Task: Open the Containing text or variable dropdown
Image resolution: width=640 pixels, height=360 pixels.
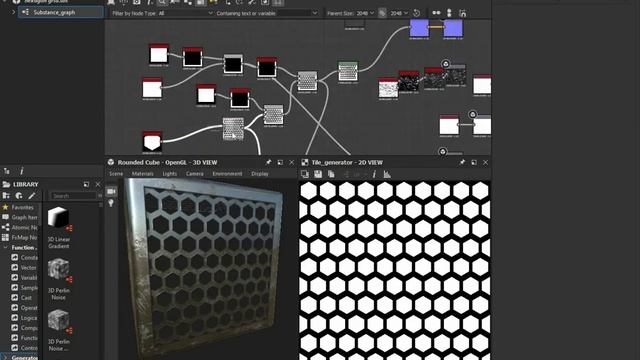Action: 298,13
